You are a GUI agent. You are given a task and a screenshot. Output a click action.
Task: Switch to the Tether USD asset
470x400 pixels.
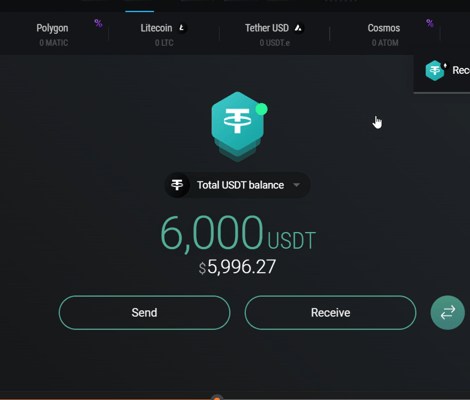tap(274, 34)
